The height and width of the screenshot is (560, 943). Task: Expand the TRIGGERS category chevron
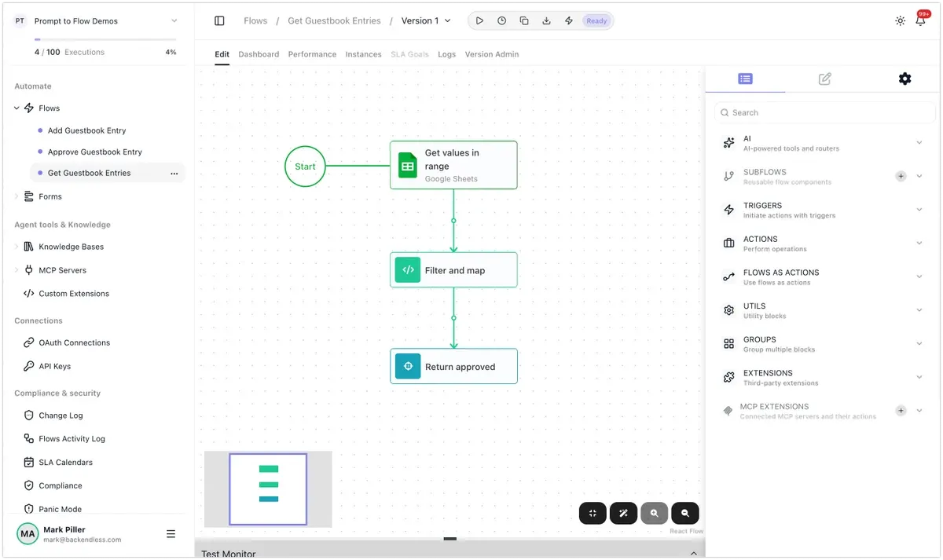919,210
